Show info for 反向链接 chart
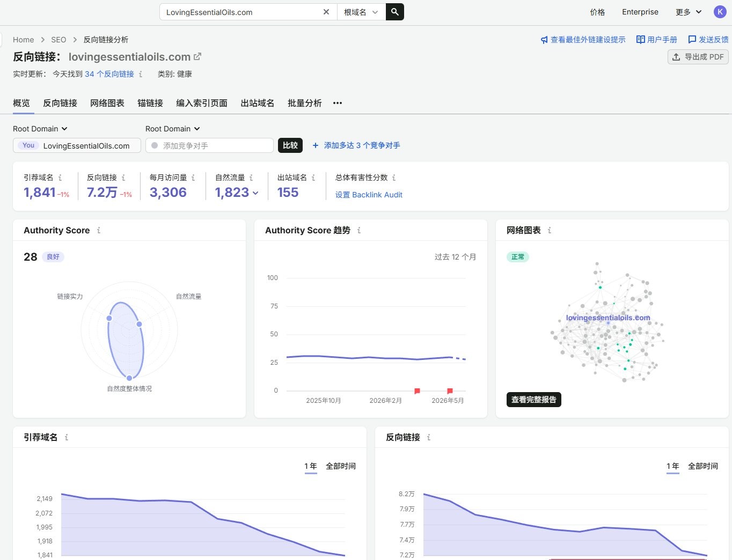 click(x=429, y=437)
